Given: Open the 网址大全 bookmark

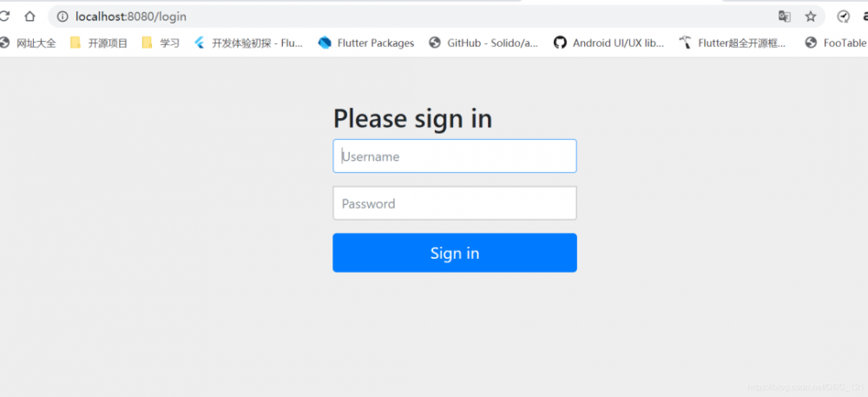Looking at the screenshot, I should [29, 43].
